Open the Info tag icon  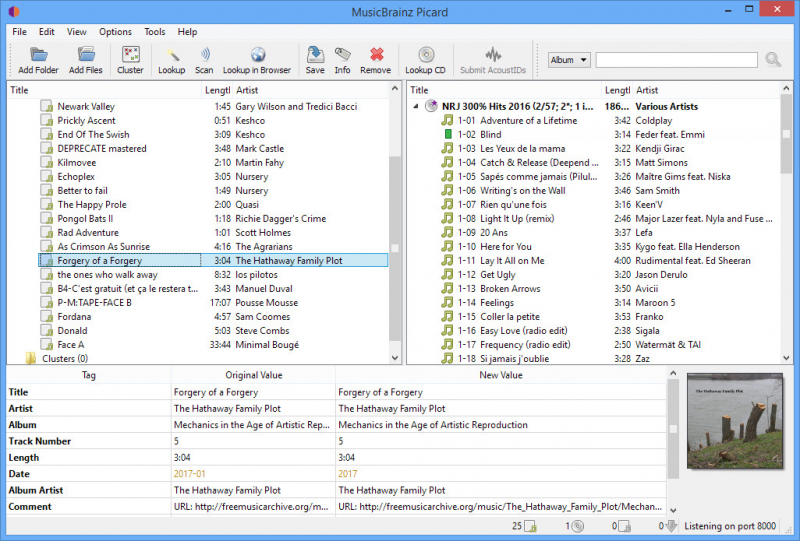click(342, 55)
